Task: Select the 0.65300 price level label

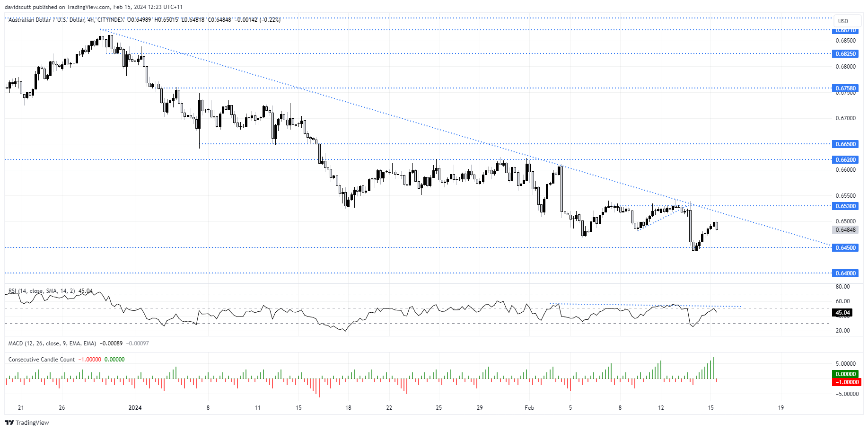Action: point(845,206)
